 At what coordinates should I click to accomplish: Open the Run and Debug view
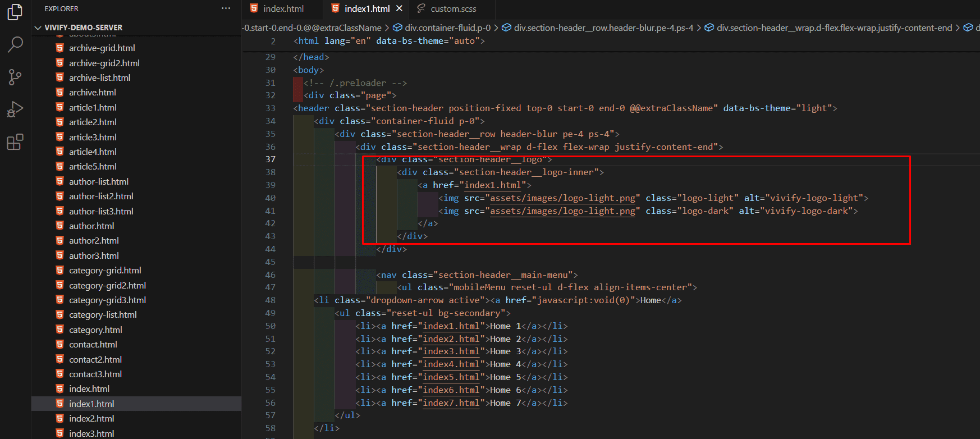15,109
